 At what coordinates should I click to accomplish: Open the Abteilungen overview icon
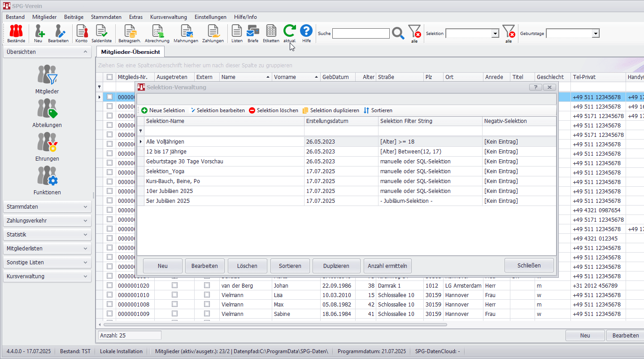(x=47, y=109)
